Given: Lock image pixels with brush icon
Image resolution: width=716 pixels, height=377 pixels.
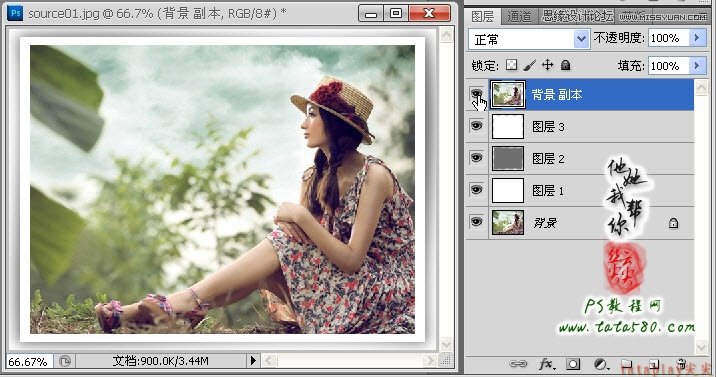Looking at the screenshot, I should (529, 65).
